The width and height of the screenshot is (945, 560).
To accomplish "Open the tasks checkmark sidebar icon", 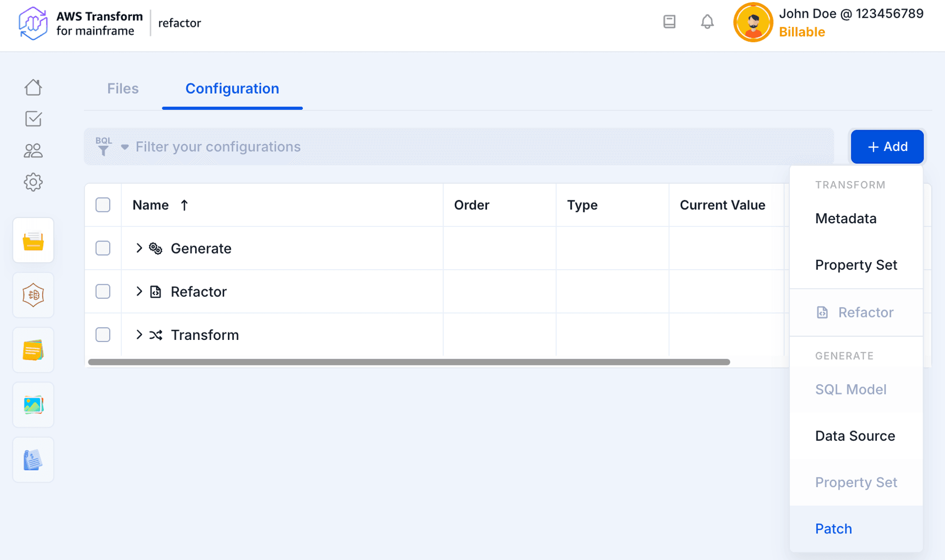I will click(33, 119).
